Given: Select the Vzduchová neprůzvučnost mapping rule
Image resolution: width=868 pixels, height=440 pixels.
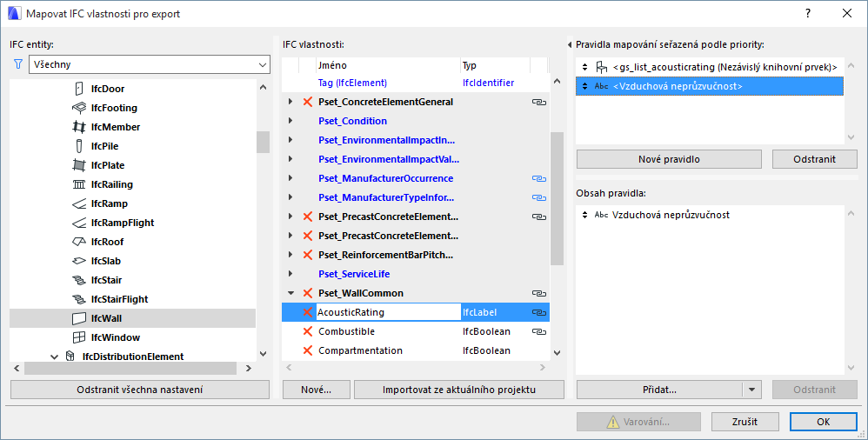Looking at the screenshot, I should click(x=678, y=86).
